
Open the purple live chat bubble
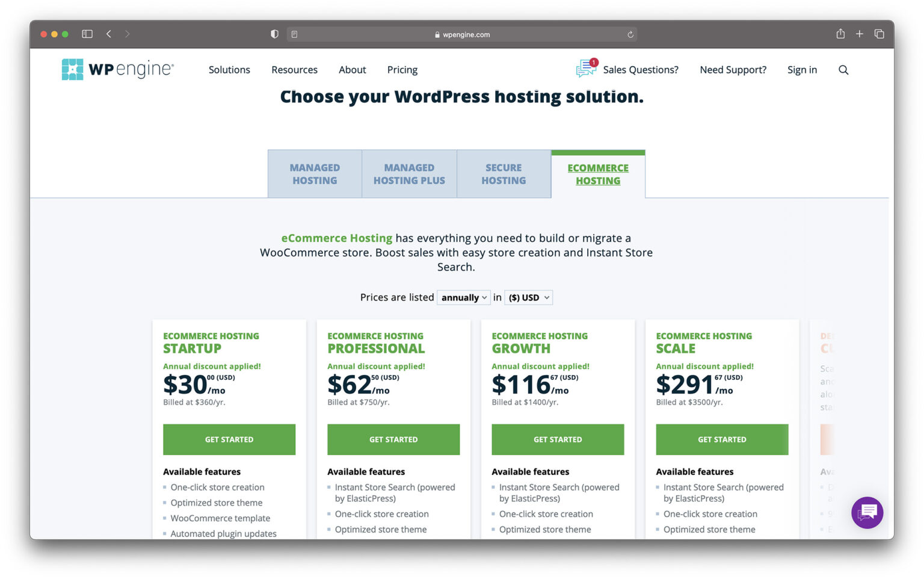coord(867,512)
